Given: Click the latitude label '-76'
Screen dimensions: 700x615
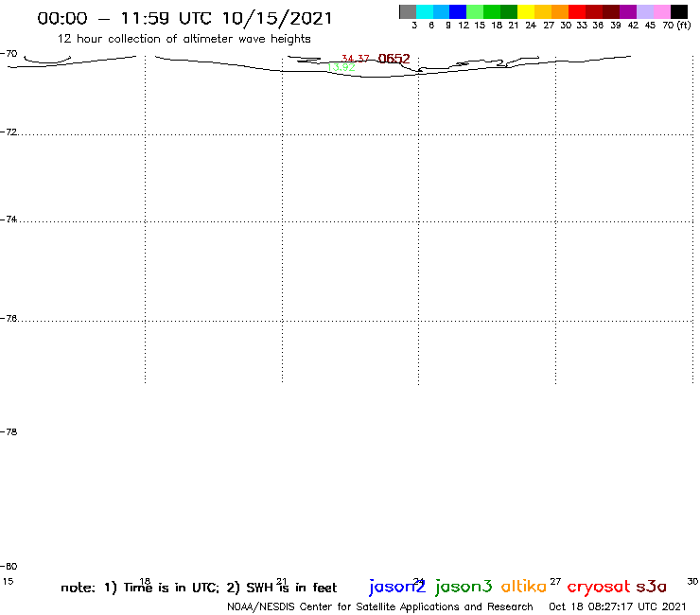Looking at the screenshot, I should 9,319.
